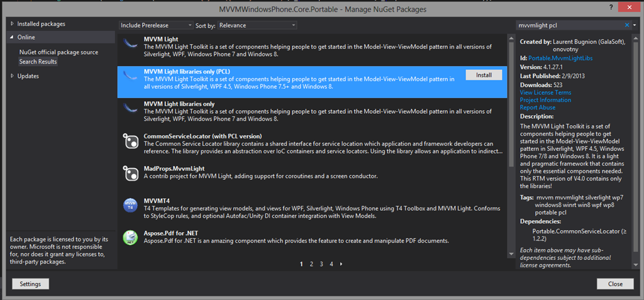Select the Search Results item

point(38,62)
